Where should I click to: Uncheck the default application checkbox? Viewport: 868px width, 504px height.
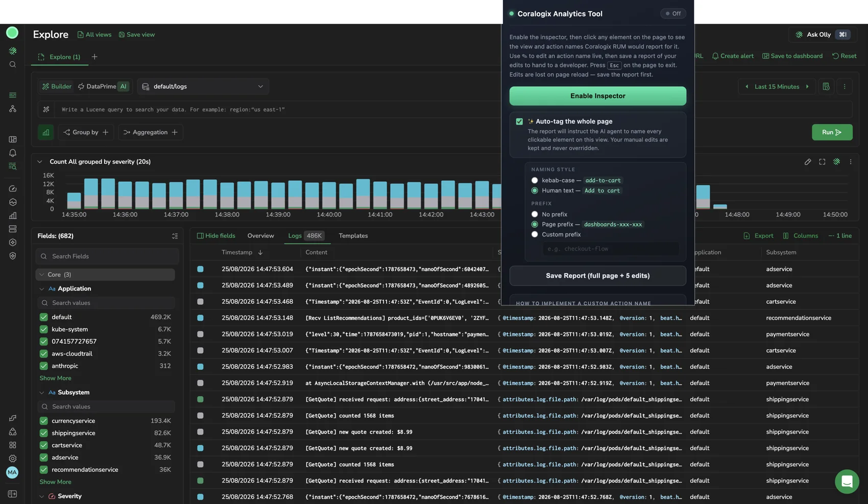click(44, 317)
